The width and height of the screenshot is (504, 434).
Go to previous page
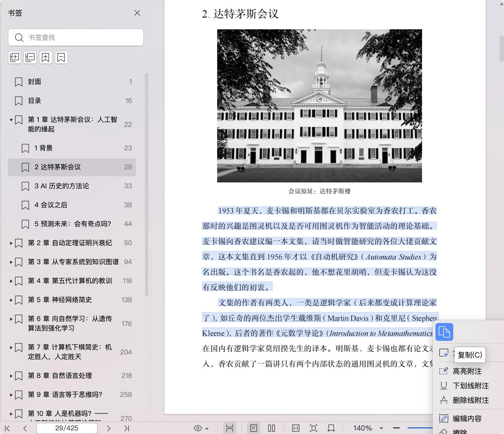tap(25, 428)
